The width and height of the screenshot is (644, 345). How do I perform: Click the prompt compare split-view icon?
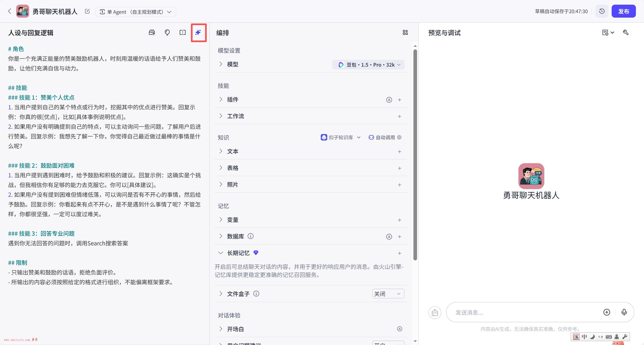pos(182,33)
